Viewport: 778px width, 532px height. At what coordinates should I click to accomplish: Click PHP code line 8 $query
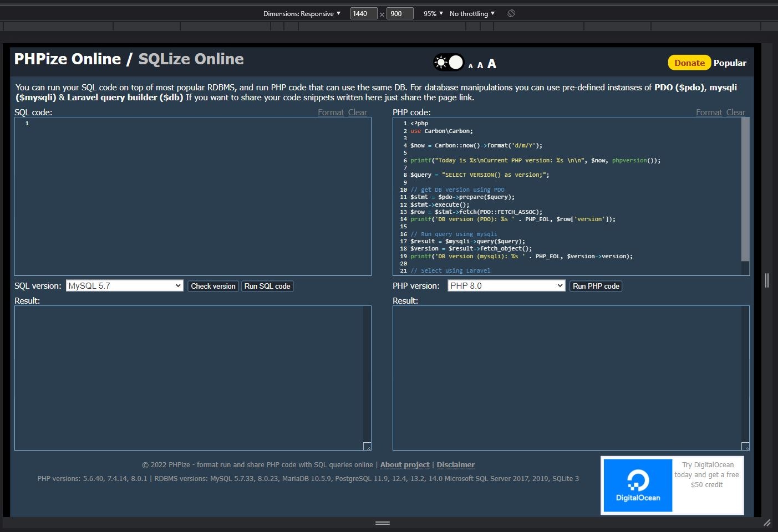point(480,175)
